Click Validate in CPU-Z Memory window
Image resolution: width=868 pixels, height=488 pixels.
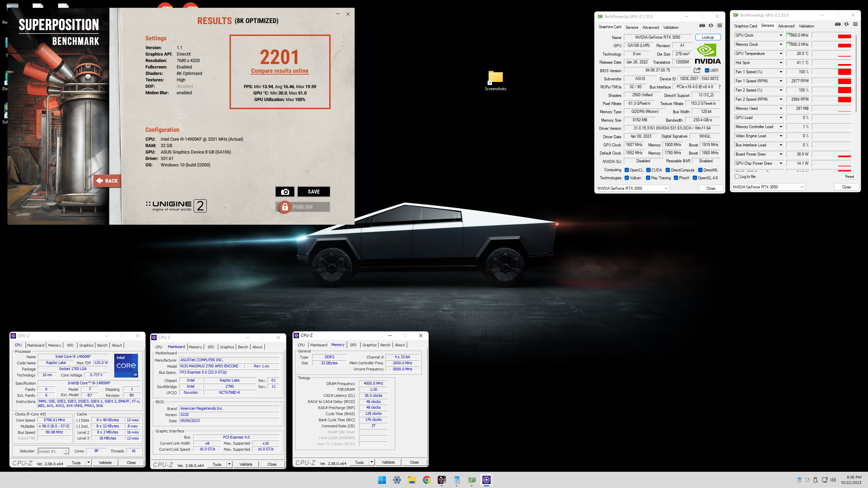[x=388, y=462]
